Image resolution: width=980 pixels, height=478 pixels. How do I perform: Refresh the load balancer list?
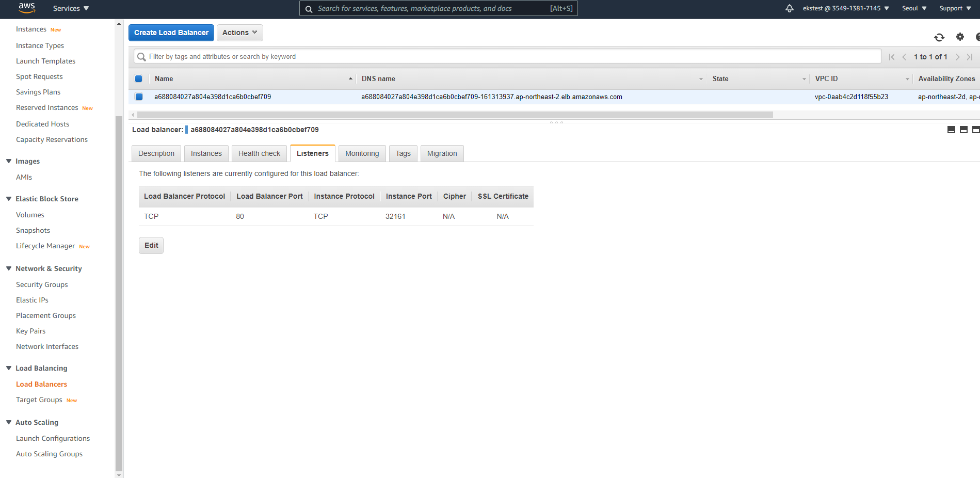pos(939,37)
